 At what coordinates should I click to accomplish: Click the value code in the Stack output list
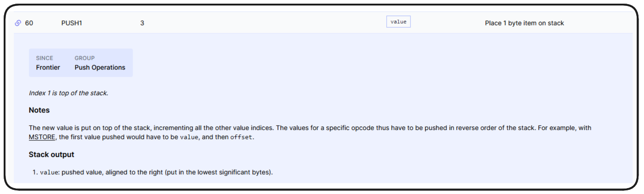point(49,172)
